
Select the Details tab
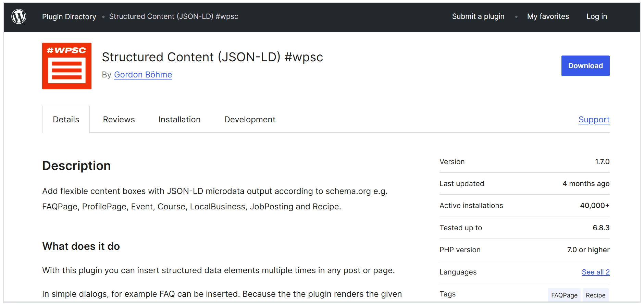pos(66,120)
